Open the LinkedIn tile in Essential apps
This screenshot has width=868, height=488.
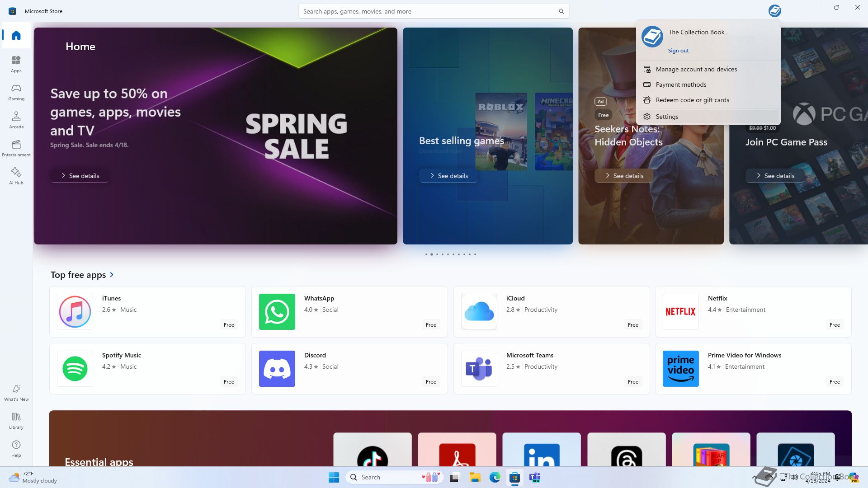tap(542, 450)
